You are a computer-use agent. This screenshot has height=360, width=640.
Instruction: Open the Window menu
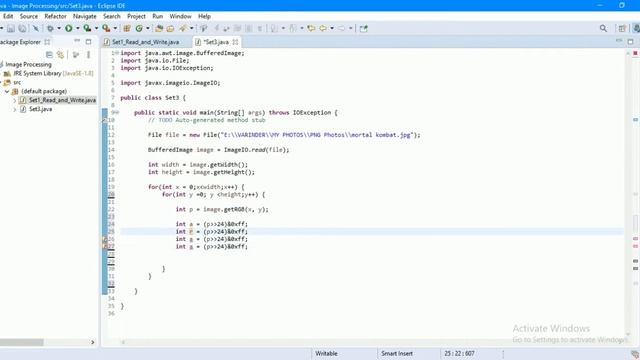tap(180, 16)
